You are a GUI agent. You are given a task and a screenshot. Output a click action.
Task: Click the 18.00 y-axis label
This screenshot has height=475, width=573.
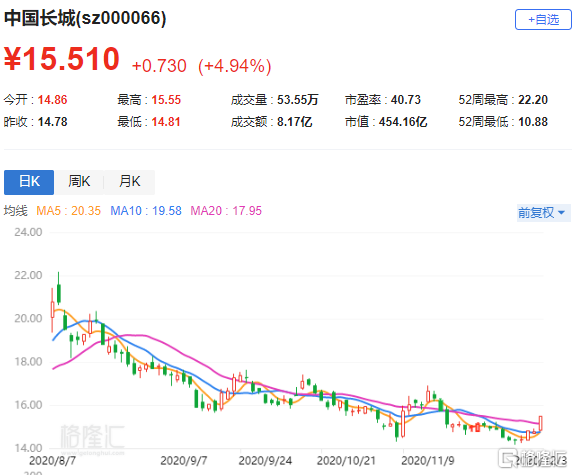point(28,362)
